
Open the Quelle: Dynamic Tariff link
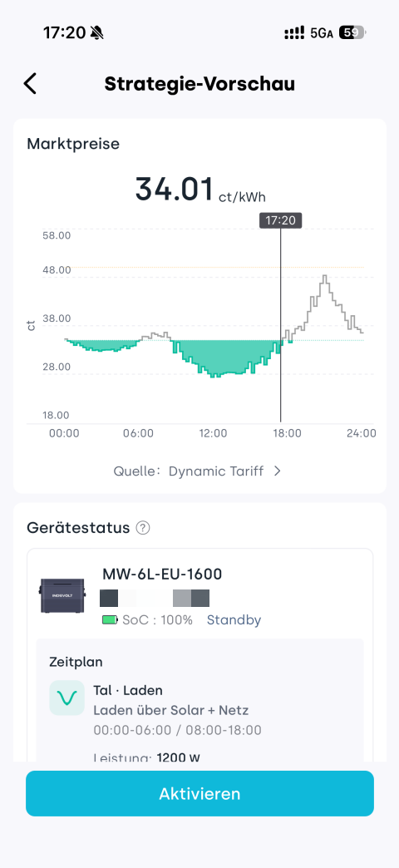[198, 471]
